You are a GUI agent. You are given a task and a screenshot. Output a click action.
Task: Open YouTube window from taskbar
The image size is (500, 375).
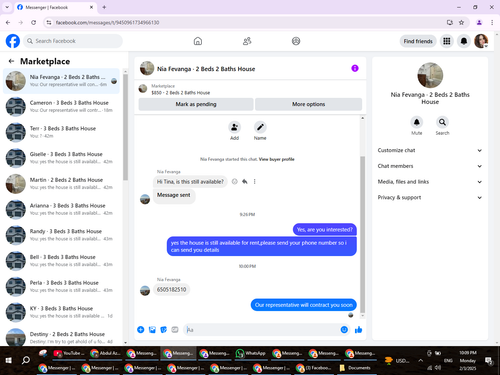pyautogui.click(x=70, y=353)
